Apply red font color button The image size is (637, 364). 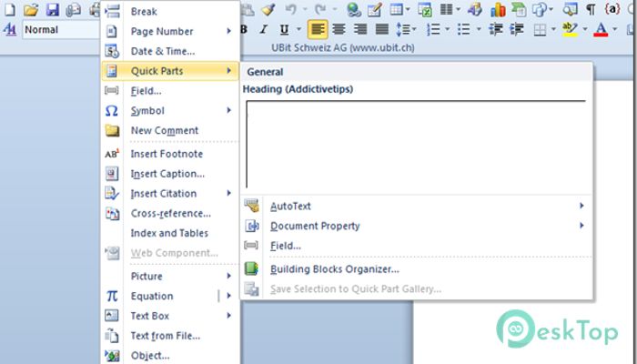point(601,29)
